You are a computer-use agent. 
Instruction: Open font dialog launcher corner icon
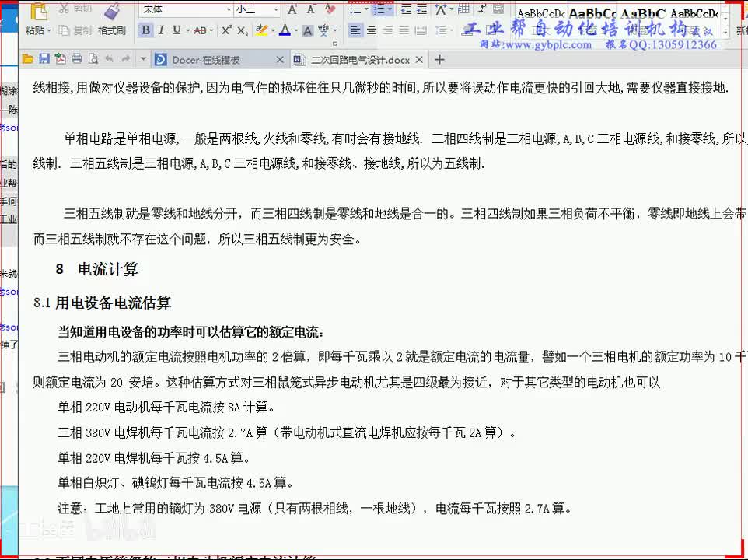point(335,44)
